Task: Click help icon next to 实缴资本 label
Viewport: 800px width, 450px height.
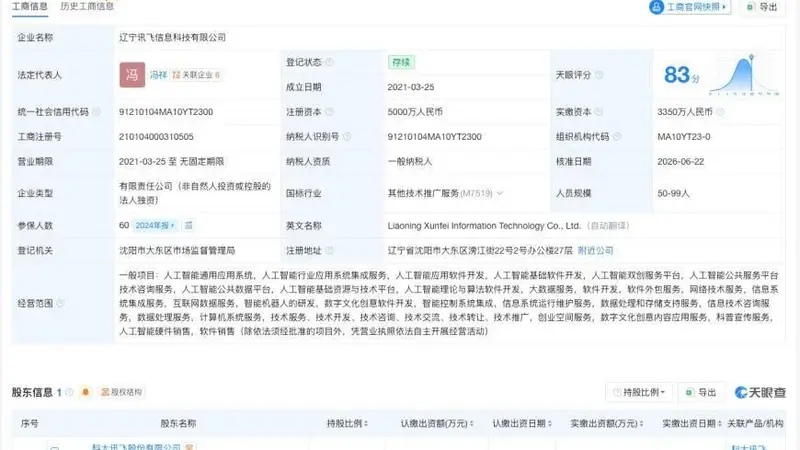Action: coord(598,112)
